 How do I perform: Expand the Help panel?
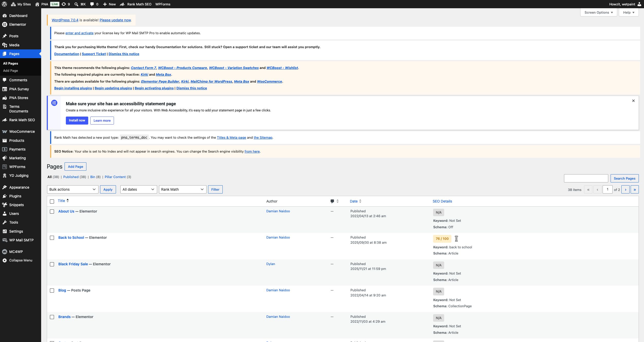pos(629,12)
